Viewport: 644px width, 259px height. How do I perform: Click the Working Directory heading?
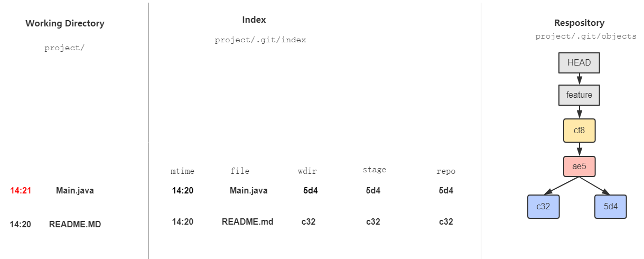coord(65,23)
